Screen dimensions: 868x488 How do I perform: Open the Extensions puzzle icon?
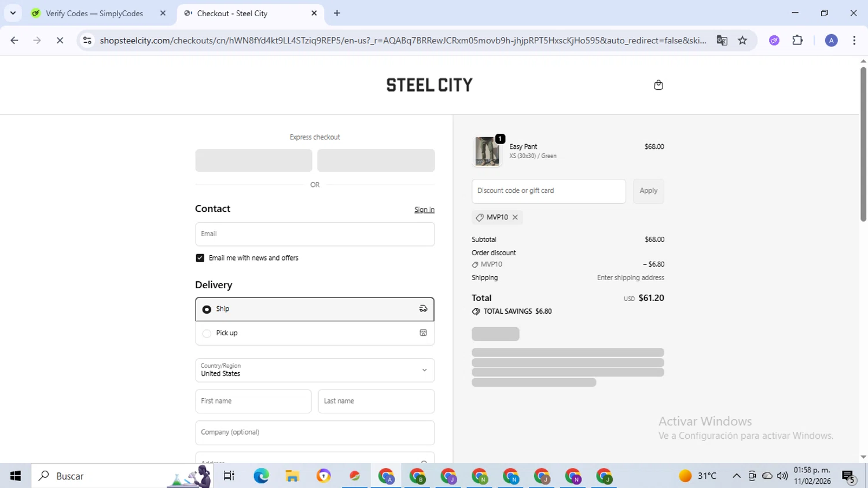pyautogui.click(x=797, y=41)
